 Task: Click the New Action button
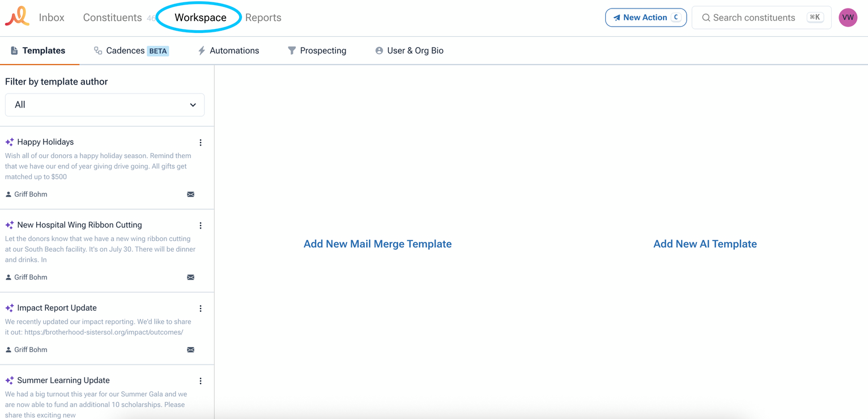[x=646, y=18]
